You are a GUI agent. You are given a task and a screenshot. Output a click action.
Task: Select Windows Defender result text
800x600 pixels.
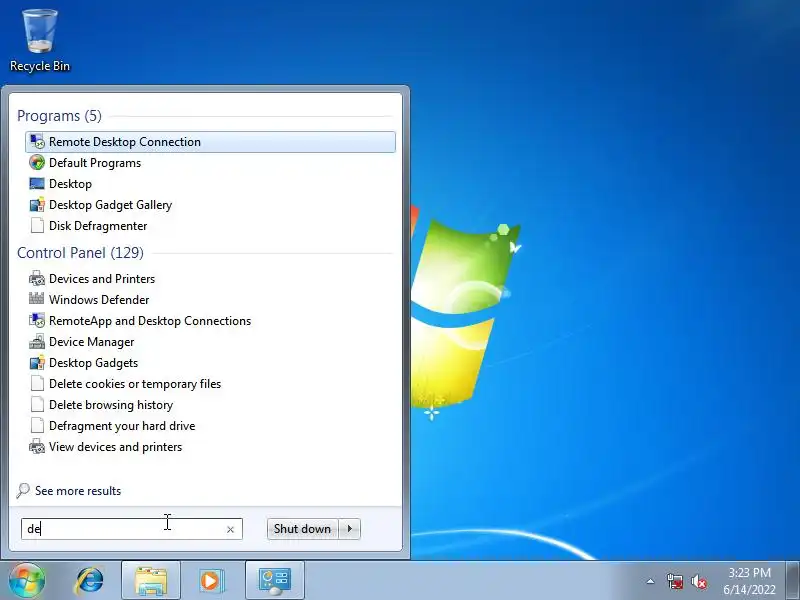coord(99,299)
